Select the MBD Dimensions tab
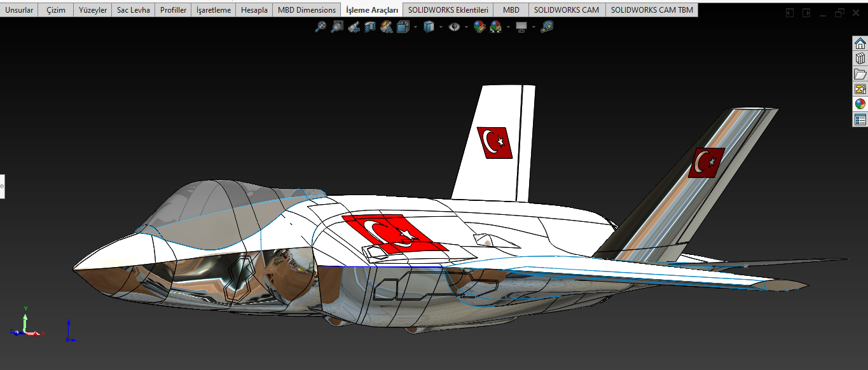 [307, 10]
